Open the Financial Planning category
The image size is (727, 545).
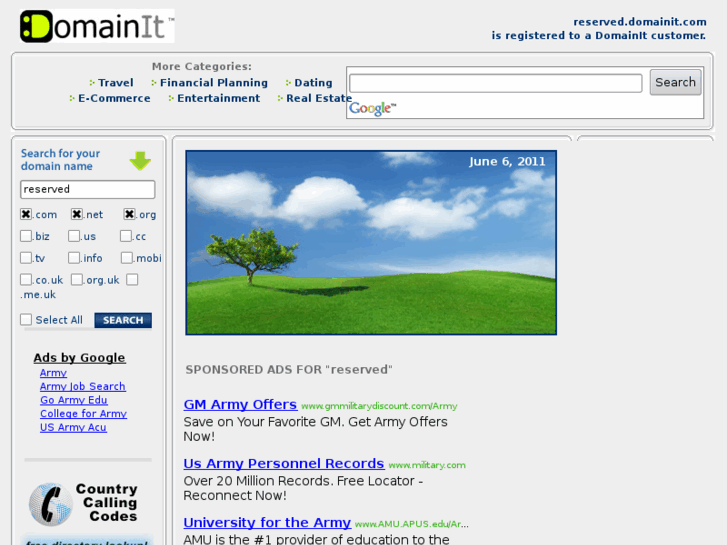pos(214,83)
